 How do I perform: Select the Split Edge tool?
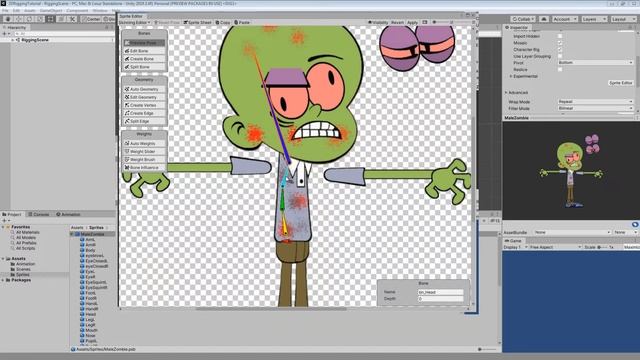tap(144, 121)
